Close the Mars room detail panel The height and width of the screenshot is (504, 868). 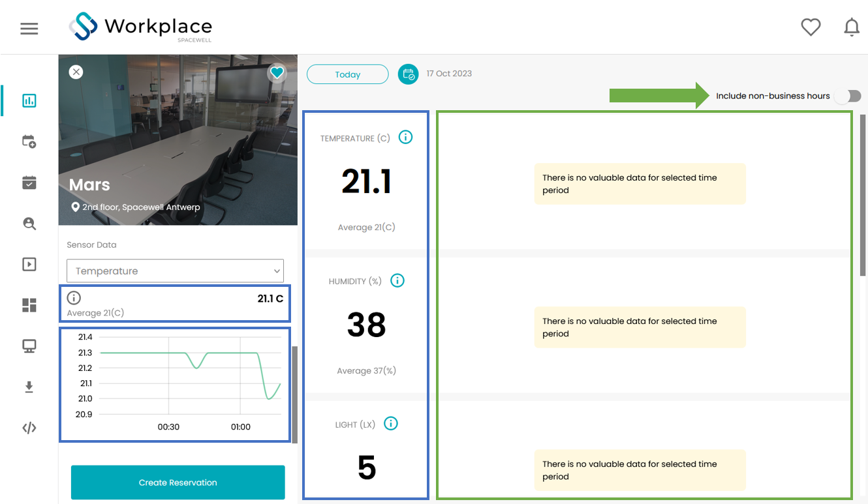76,72
